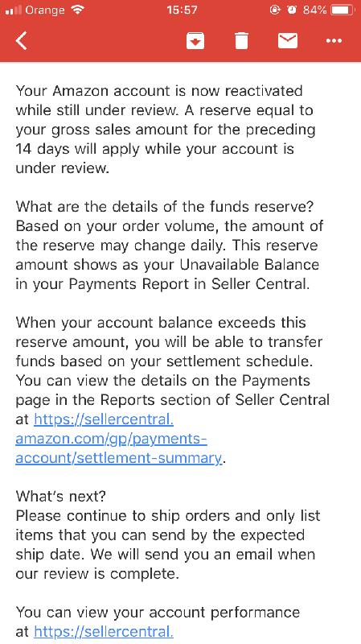Open the sellercentral link below account performance
Screen dimensions: 361x644
(x=104, y=632)
